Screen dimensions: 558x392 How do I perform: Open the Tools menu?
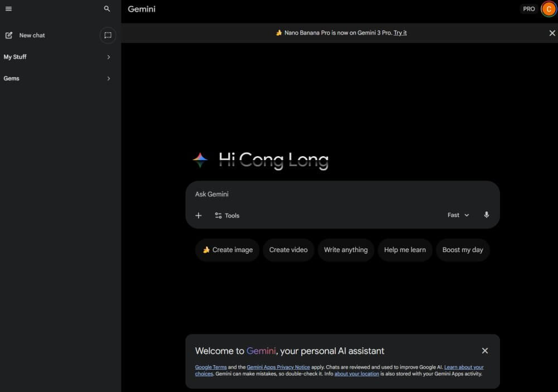pyautogui.click(x=227, y=216)
